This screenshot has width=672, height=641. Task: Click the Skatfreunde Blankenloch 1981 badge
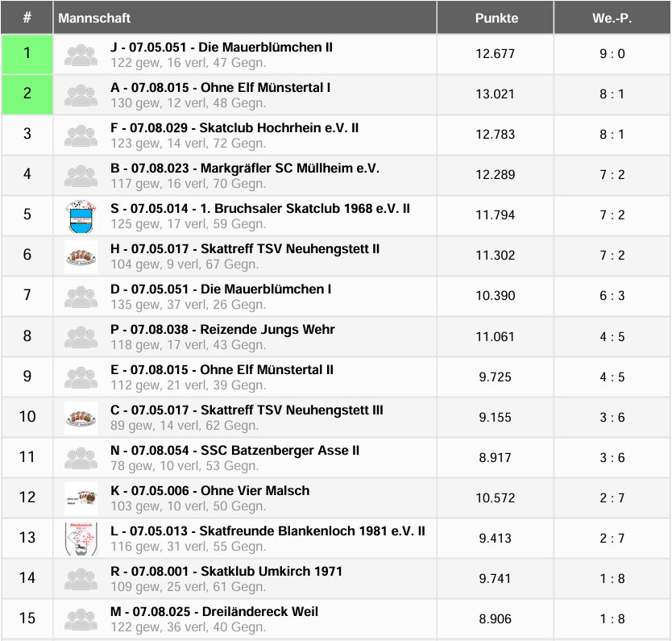pyautogui.click(x=81, y=538)
